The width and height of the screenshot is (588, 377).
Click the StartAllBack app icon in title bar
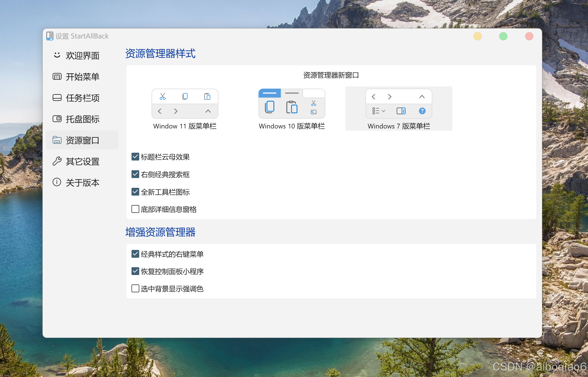click(x=50, y=36)
